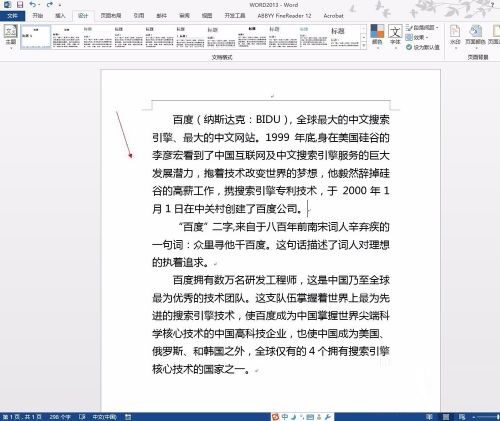Click the Word application icon in title bar

pyautogui.click(x=7, y=5)
